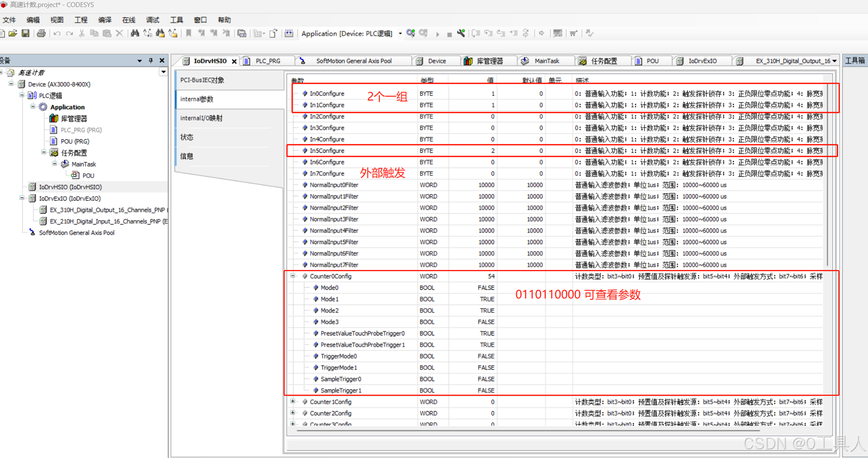Screen dimensions: 868x458
Task: Click the Login (gear with green dot) icon
Action: pos(411,33)
